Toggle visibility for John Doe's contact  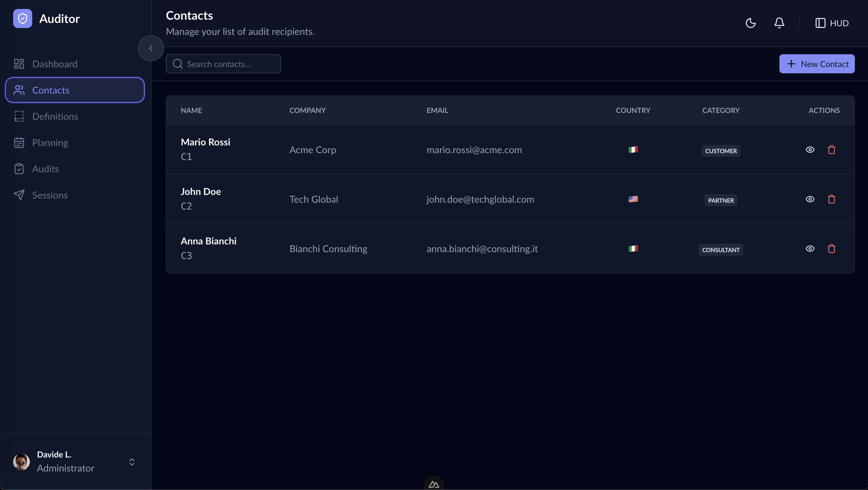[810, 199]
